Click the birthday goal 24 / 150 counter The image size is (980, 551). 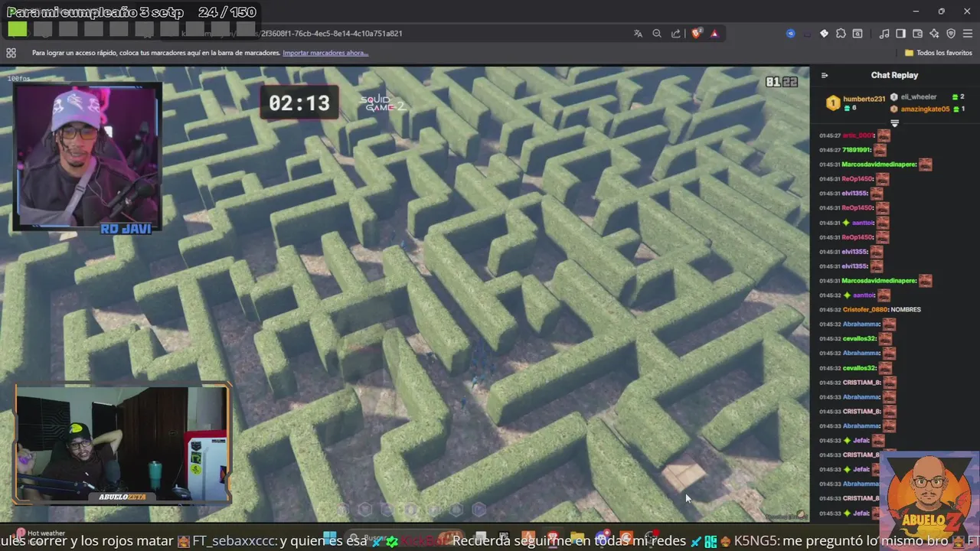click(x=227, y=12)
